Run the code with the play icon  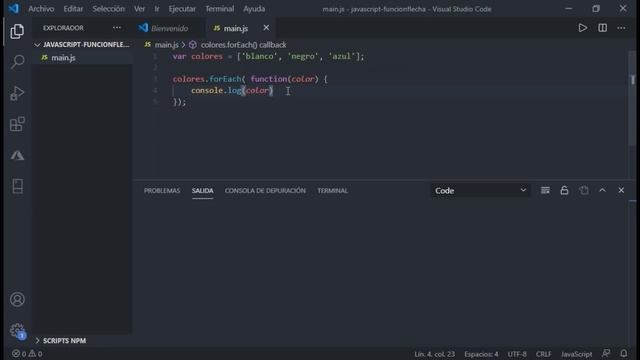(582, 28)
